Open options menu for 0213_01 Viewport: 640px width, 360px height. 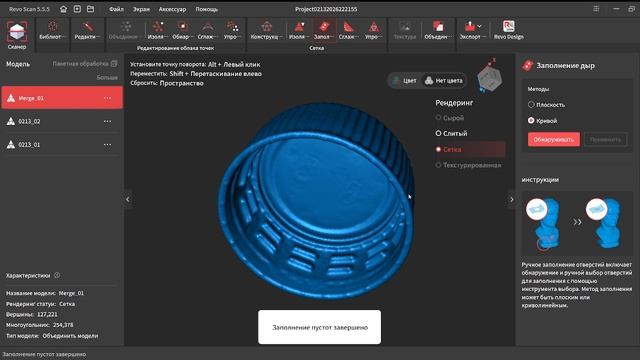pyautogui.click(x=107, y=144)
